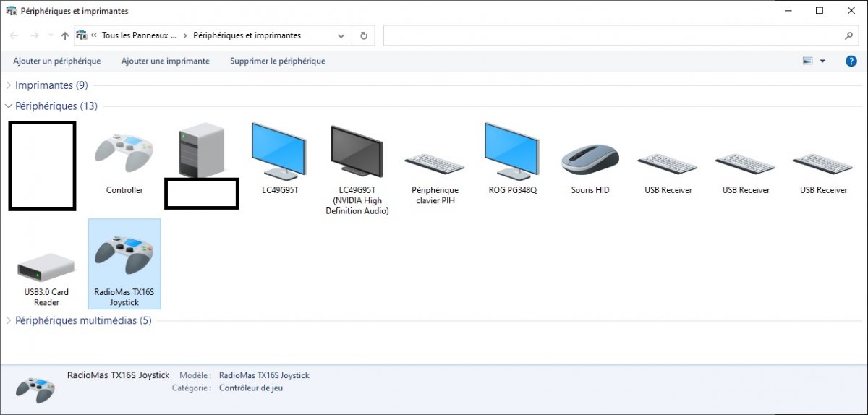Viewport: 868px width, 415px height.
Task: Select LC49G95T NVIDIA High Definition Audio device
Action: click(357, 152)
